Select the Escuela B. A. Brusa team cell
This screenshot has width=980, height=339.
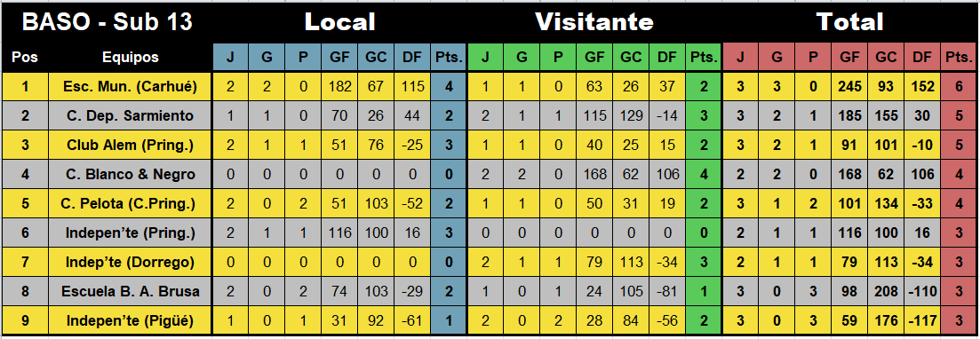[131, 292]
